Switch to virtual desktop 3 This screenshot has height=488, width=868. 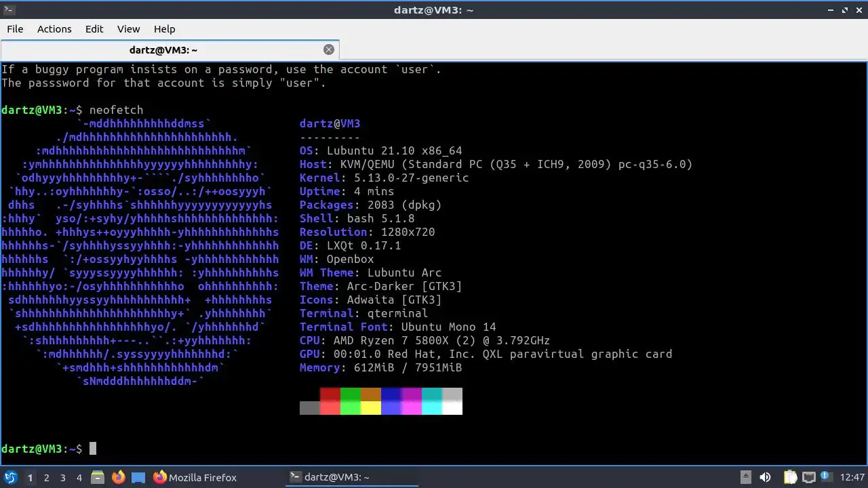[x=62, y=478]
